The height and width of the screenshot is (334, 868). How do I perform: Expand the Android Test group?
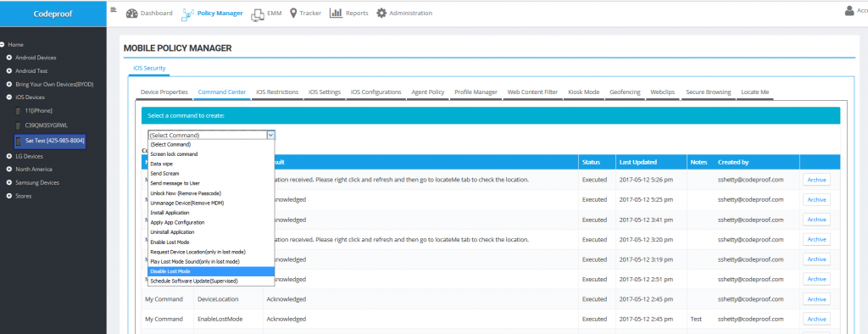(8, 71)
